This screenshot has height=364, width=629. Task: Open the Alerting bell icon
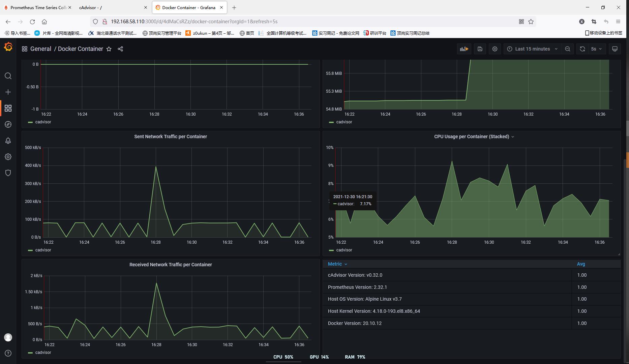coord(8,141)
